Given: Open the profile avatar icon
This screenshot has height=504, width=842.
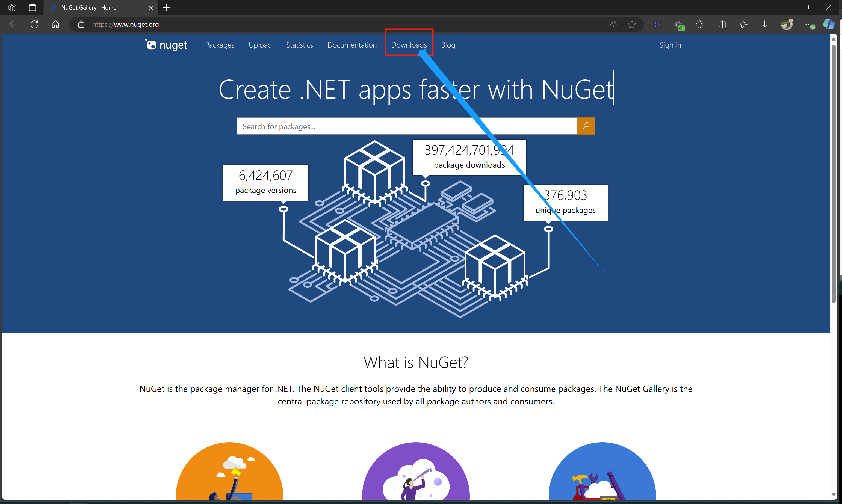Looking at the screenshot, I should point(787,25).
